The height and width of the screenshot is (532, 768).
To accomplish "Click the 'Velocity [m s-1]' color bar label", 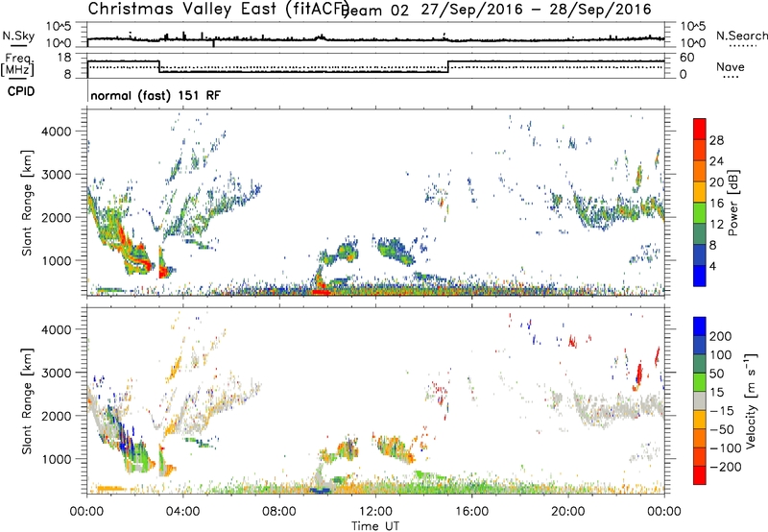I will pos(751,400).
